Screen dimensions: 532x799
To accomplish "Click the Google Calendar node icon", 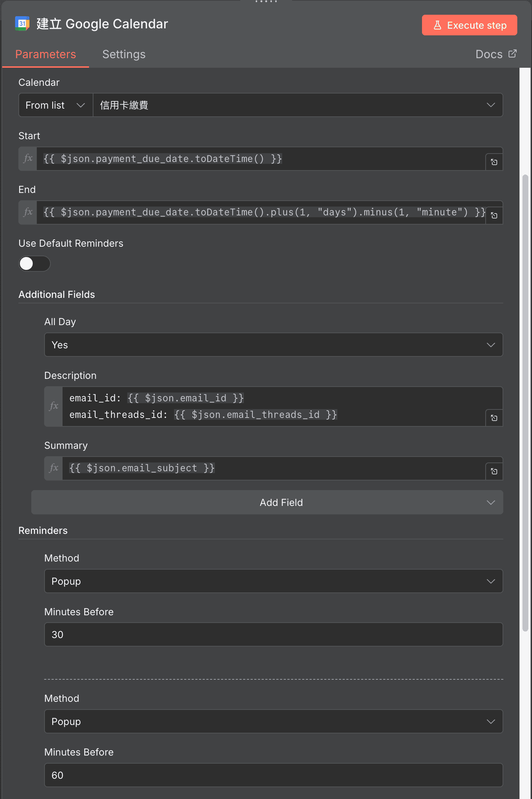I will (x=22, y=24).
